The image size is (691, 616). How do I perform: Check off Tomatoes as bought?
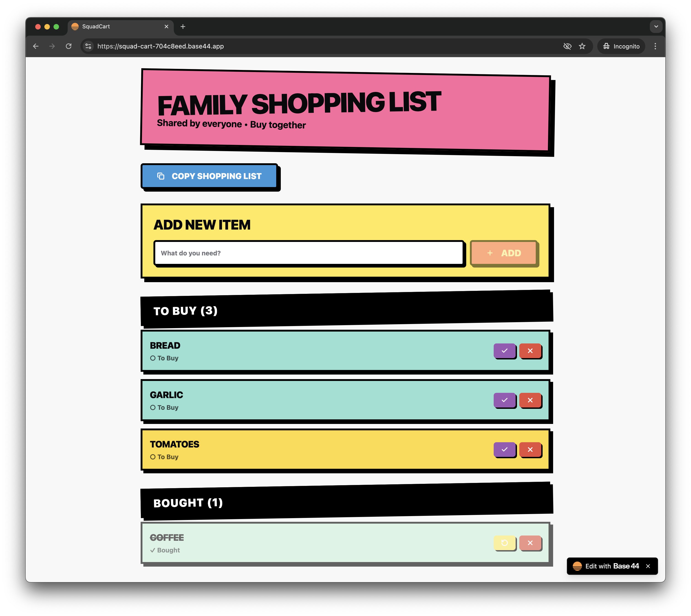(x=504, y=450)
